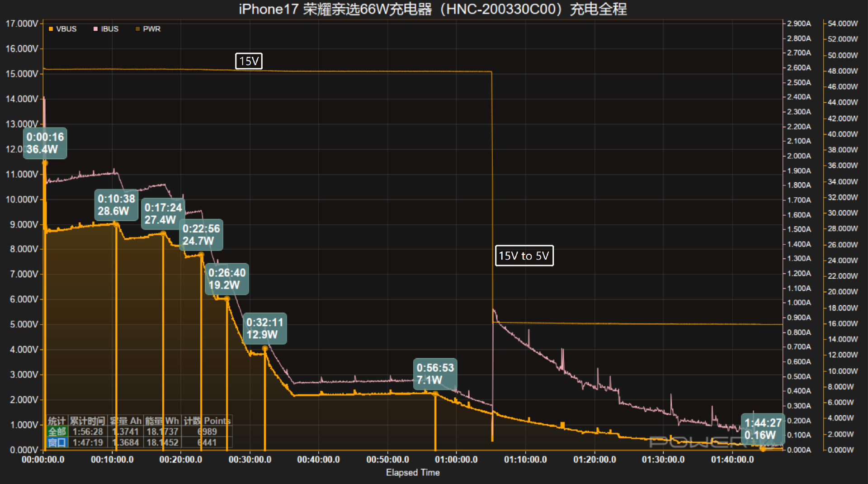Select the 0:10:38 28.6W data label

(x=116, y=205)
